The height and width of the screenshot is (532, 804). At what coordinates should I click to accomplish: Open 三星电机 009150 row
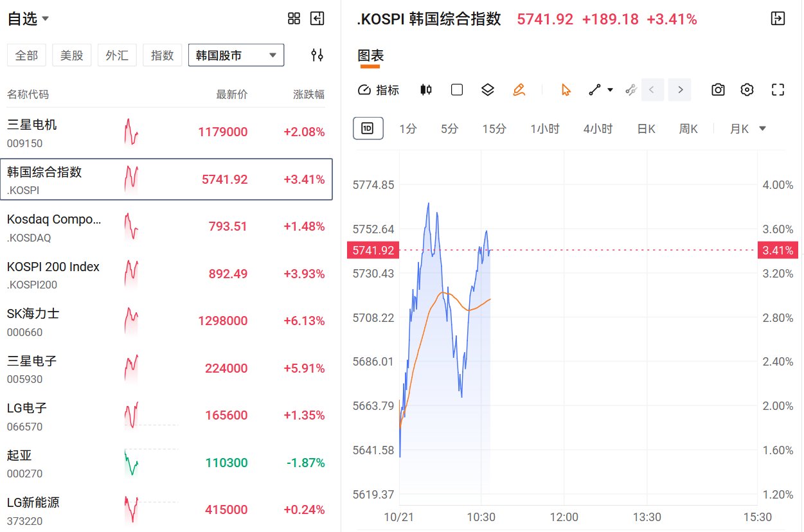pyautogui.click(x=166, y=132)
